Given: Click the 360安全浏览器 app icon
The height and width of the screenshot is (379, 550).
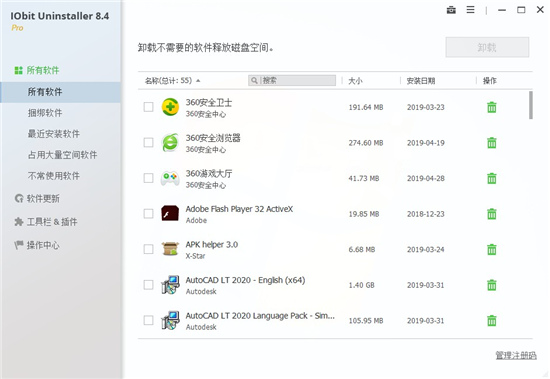Looking at the screenshot, I should (x=170, y=143).
